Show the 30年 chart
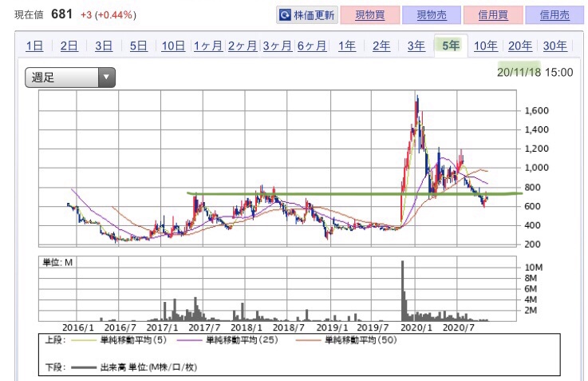Screen dimensions: 588x381 [555, 46]
